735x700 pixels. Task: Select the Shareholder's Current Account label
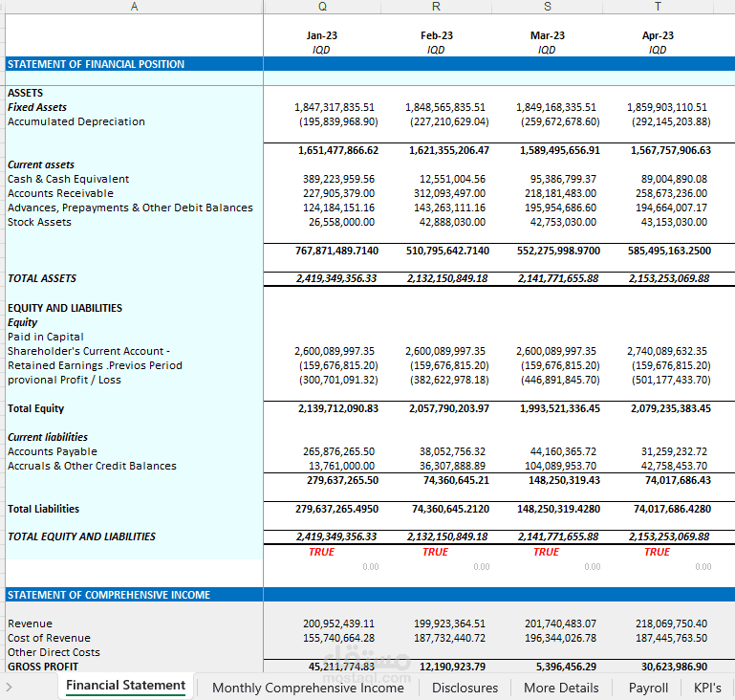click(x=89, y=351)
